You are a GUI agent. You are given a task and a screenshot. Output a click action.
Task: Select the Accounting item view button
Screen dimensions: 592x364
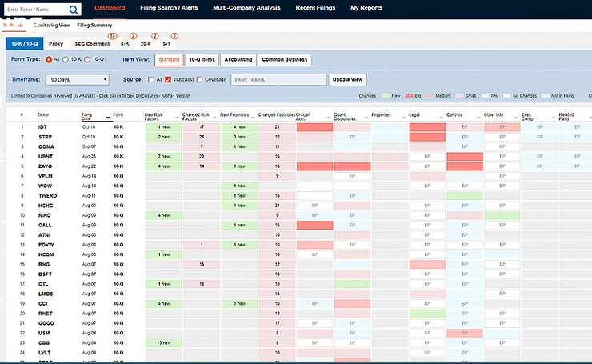(238, 59)
